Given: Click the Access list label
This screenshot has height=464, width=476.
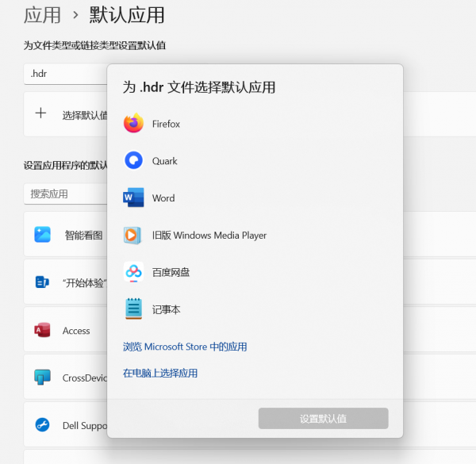Looking at the screenshot, I should click(x=76, y=331).
